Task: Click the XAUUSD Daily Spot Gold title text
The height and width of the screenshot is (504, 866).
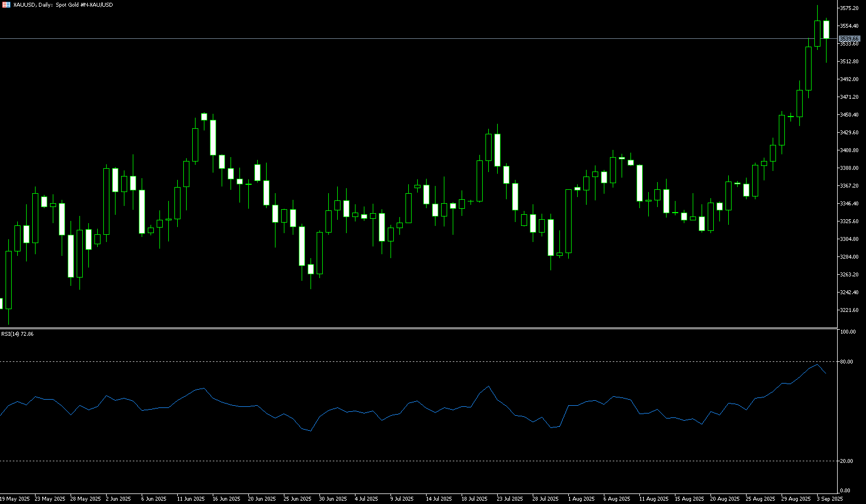Action: click(63, 4)
